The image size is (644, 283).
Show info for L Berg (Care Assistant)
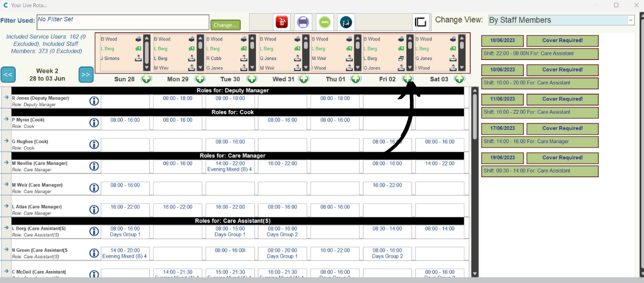point(94,231)
